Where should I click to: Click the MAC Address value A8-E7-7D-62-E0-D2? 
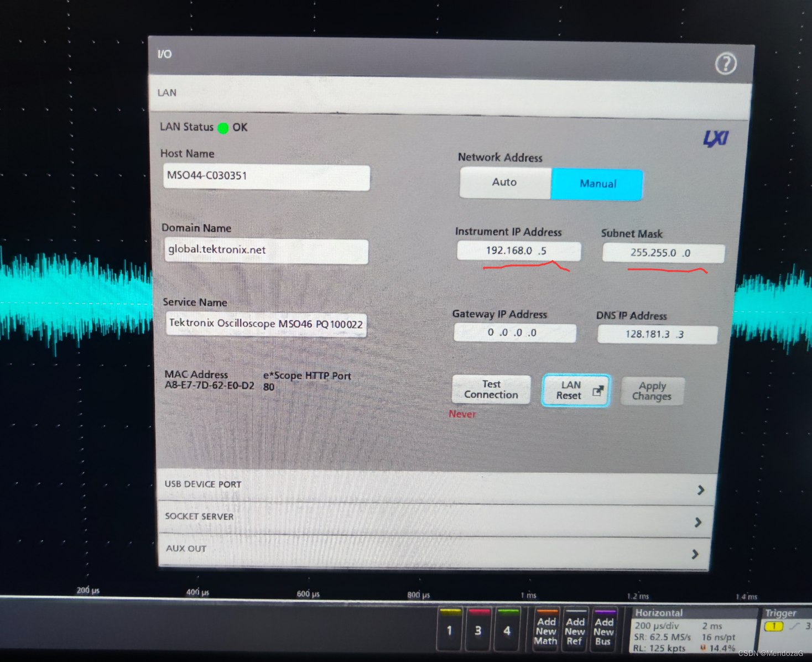pos(210,385)
